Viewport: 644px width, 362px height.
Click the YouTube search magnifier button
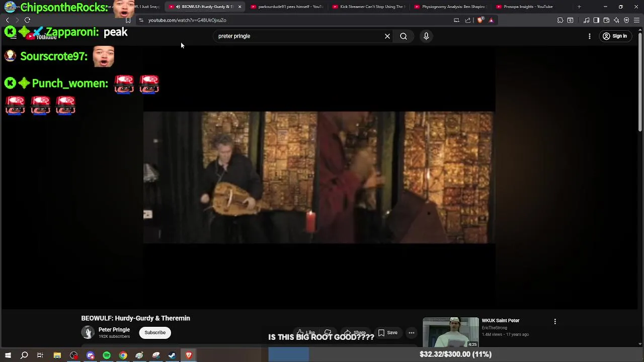click(404, 36)
